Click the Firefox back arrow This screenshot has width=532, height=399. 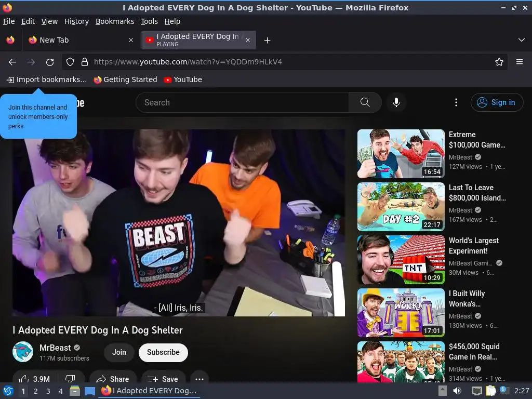tap(12, 62)
